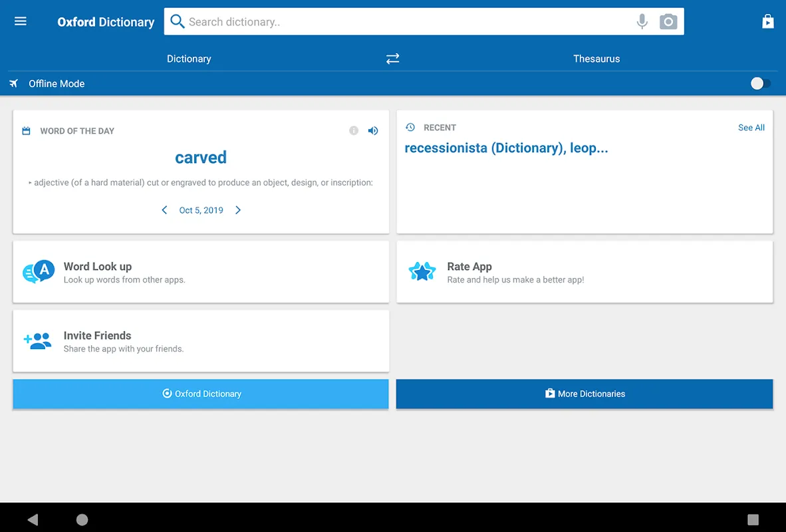This screenshot has height=532, width=786.
Task: Go to next Word of the Day
Action: [x=238, y=210]
